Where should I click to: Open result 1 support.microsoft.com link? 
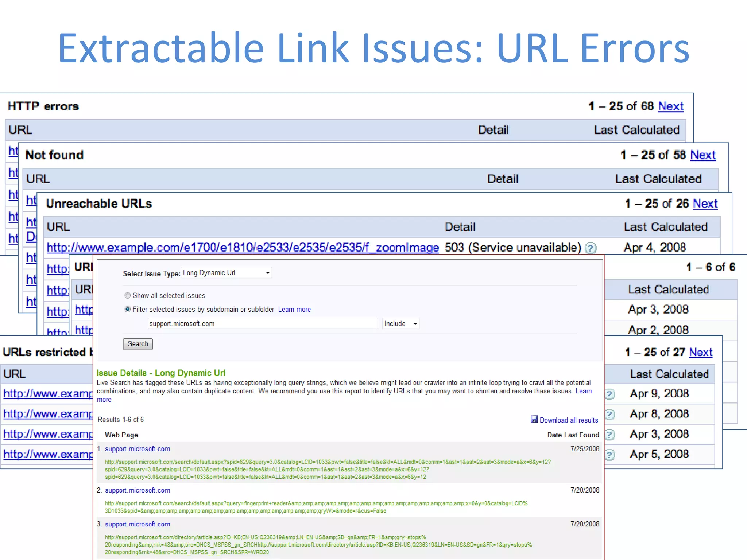(x=138, y=449)
